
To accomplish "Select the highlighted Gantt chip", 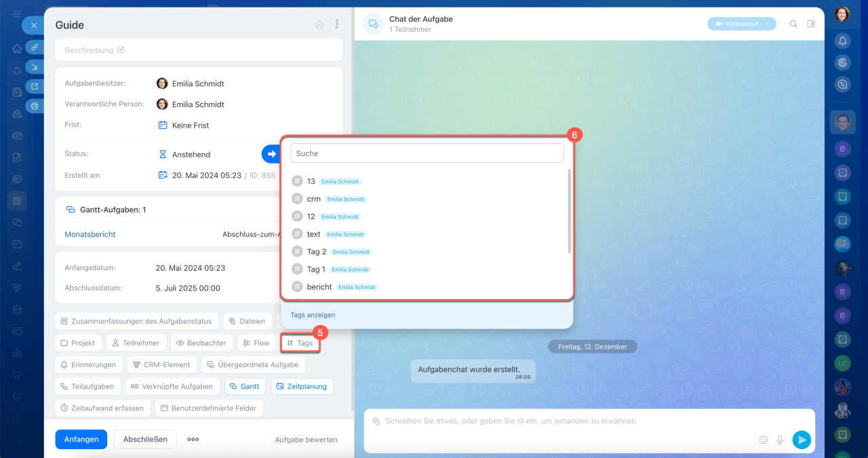I will [x=245, y=386].
